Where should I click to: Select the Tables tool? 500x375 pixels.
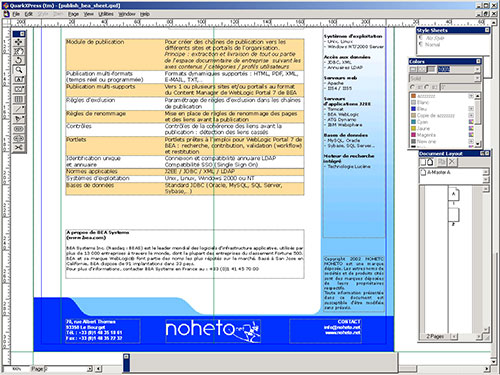(19, 99)
